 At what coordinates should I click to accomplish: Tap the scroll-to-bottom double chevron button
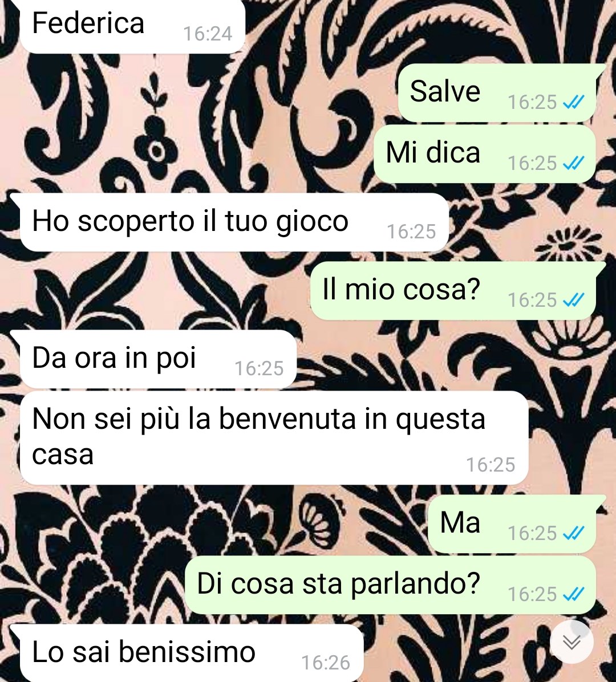click(572, 642)
